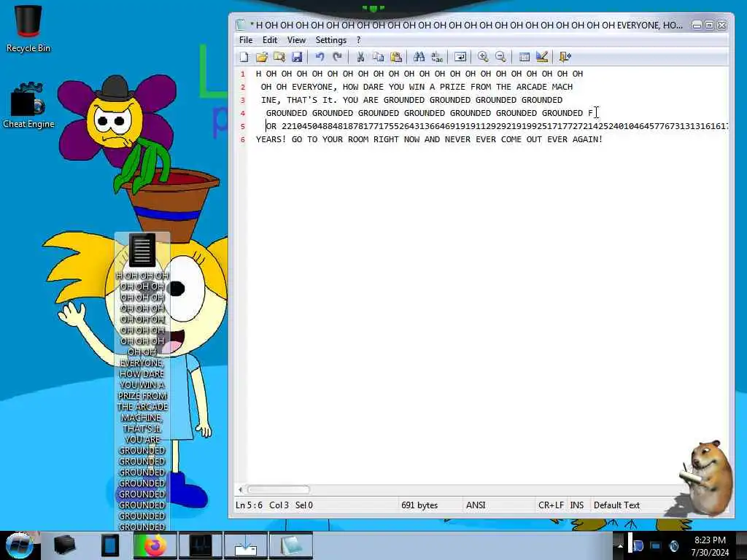Viewport: 747px width, 560px height.
Task: Switch to Firefox in the taskbar
Action: 155,545
